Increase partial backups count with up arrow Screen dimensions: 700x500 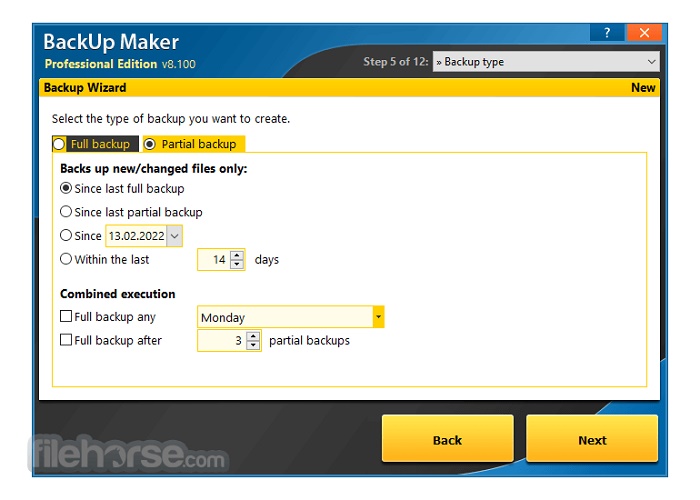click(253, 336)
